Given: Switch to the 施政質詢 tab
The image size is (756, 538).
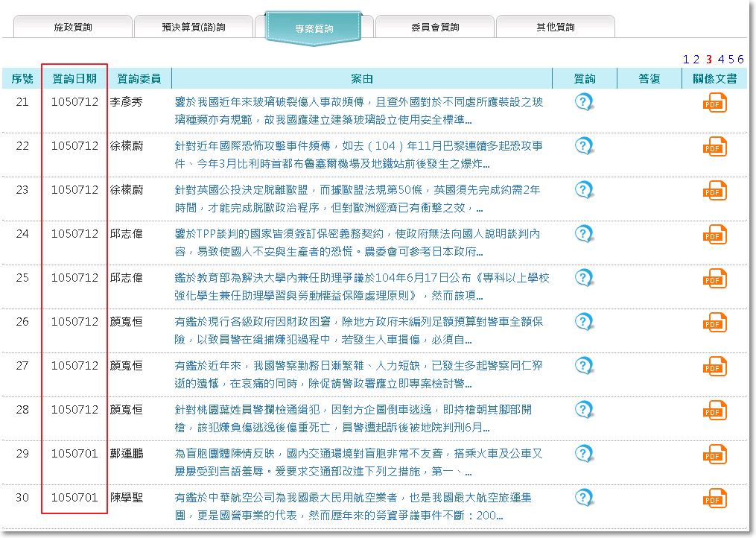Looking at the screenshot, I should (73, 28).
